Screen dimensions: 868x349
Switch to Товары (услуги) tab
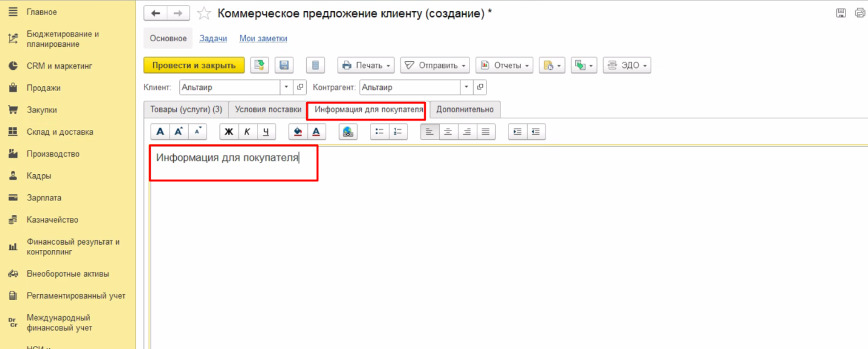coord(186,110)
